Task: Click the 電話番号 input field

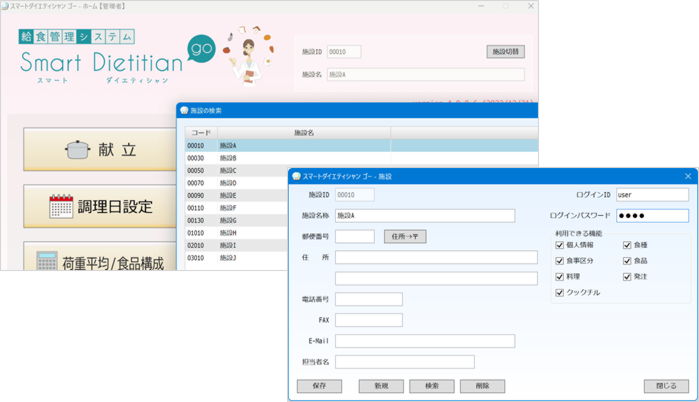Action: click(369, 299)
